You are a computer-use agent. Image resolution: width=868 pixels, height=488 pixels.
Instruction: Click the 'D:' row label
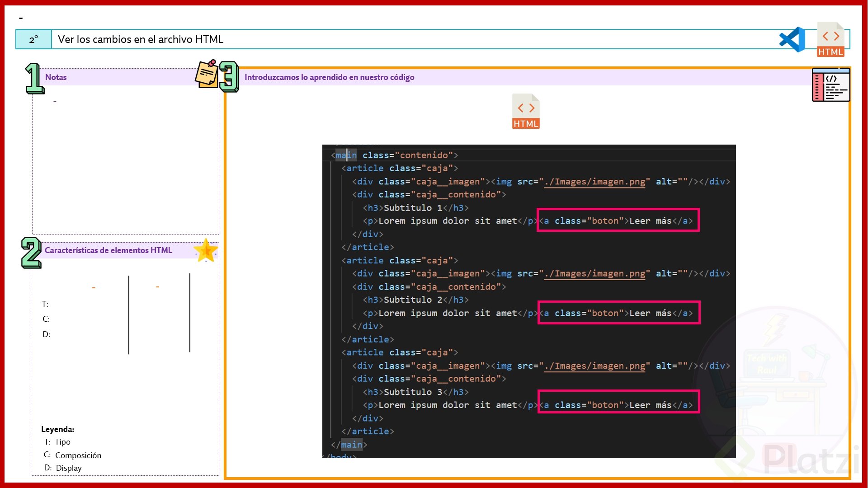click(x=47, y=334)
